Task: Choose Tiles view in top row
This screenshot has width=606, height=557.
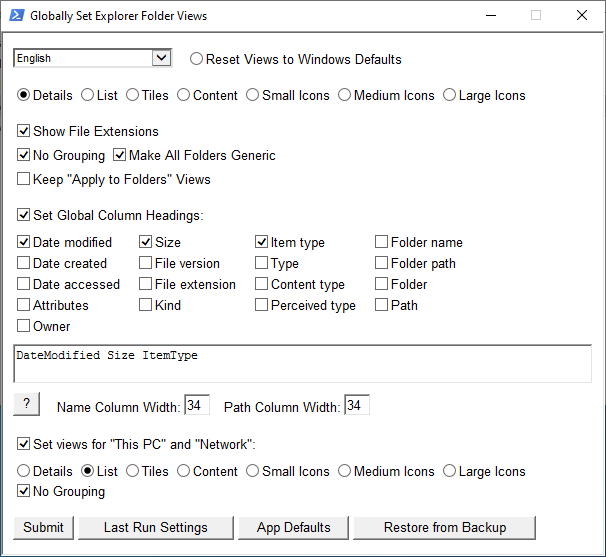Action: (x=135, y=96)
